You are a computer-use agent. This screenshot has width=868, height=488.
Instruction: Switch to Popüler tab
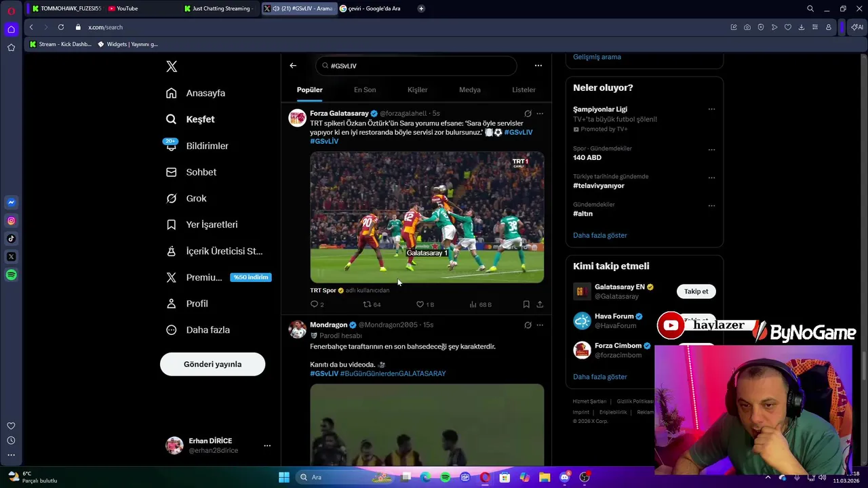[x=309, y=89]
